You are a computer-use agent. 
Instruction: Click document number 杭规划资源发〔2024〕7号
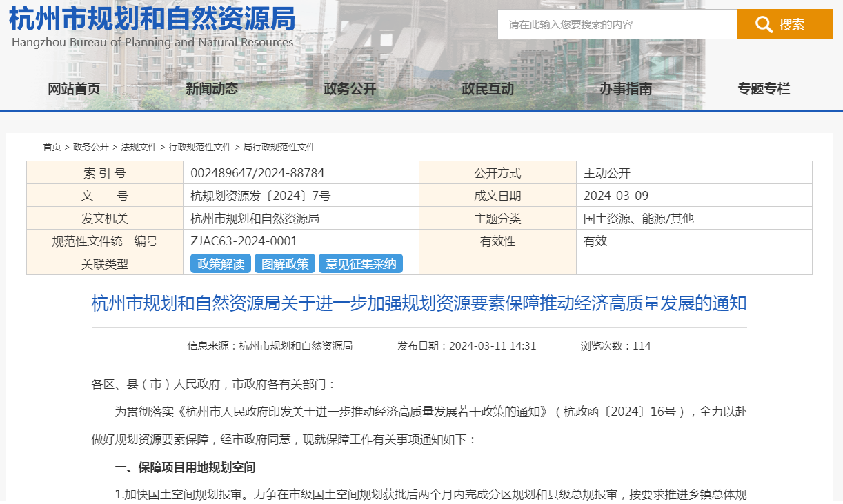tap(261, 196)
